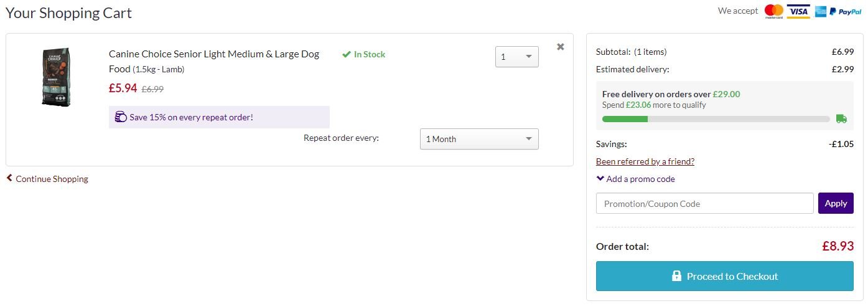Open Canine Choice Senior Light product title
This screenshot has height=306, width=868.
[214, 61]
